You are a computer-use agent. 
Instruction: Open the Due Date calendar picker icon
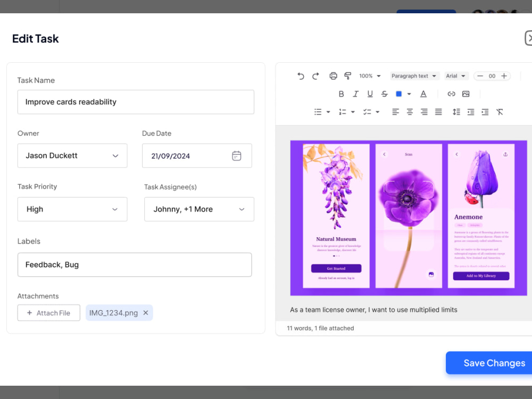[237, 156]
